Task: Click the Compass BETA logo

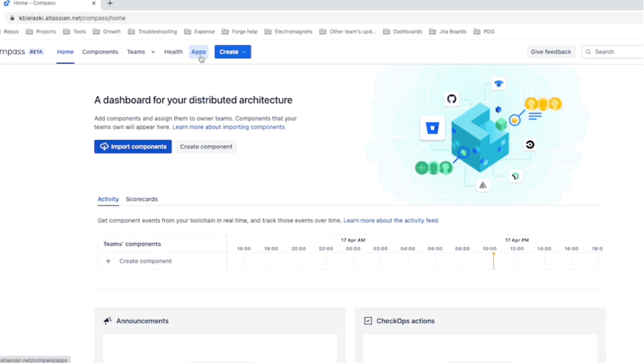Action: coord(22,52)
